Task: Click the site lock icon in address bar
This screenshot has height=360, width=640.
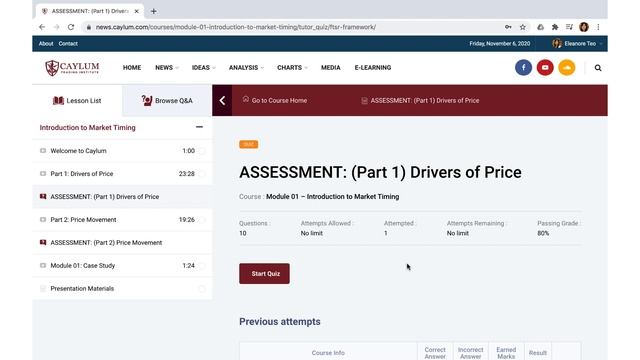Action: coord(89,27)
